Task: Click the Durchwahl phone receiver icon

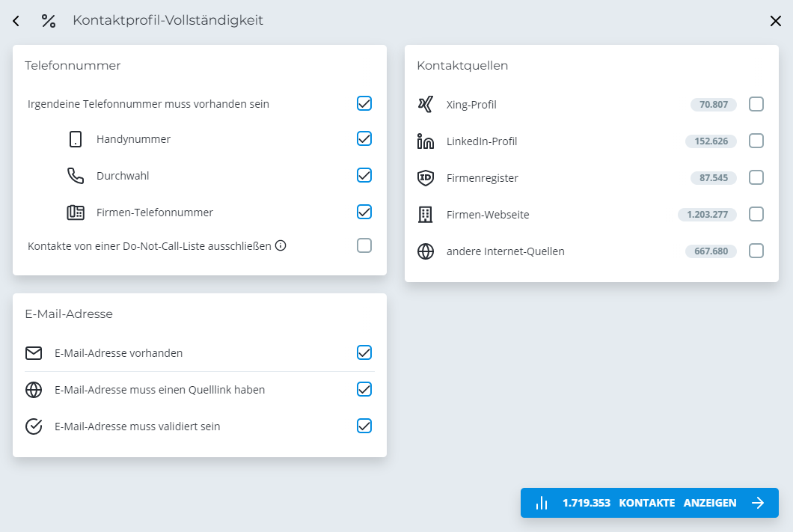Action: tap(76, 175)
